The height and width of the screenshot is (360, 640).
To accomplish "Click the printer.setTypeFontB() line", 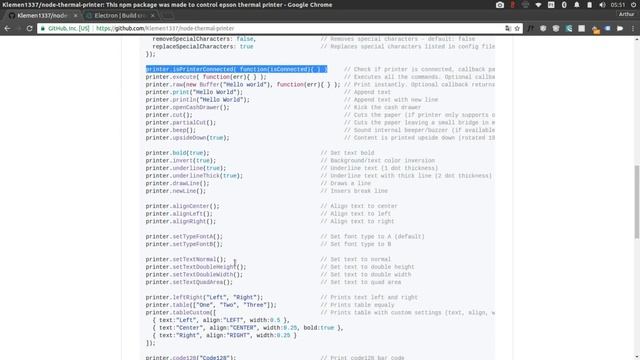I will pyautogui.click(x=184, y=244).
